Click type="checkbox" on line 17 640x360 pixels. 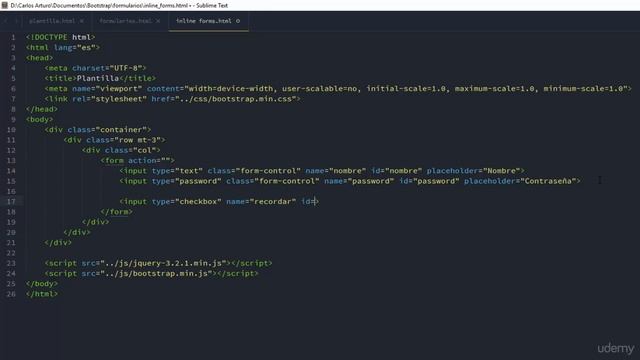point(186,201)
